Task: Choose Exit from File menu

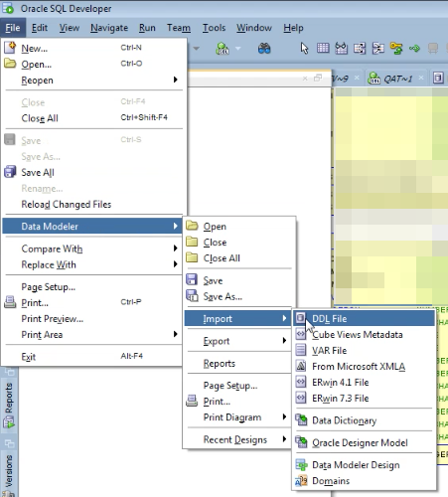Action: click(x=93, y=357)
